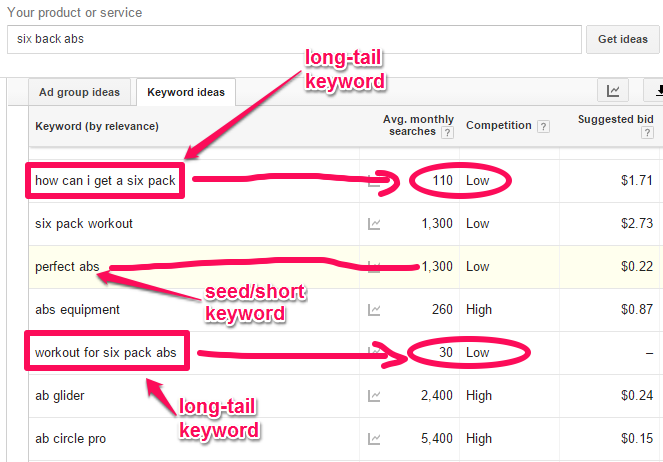Open the help icon next to Competition

[543, 127]
